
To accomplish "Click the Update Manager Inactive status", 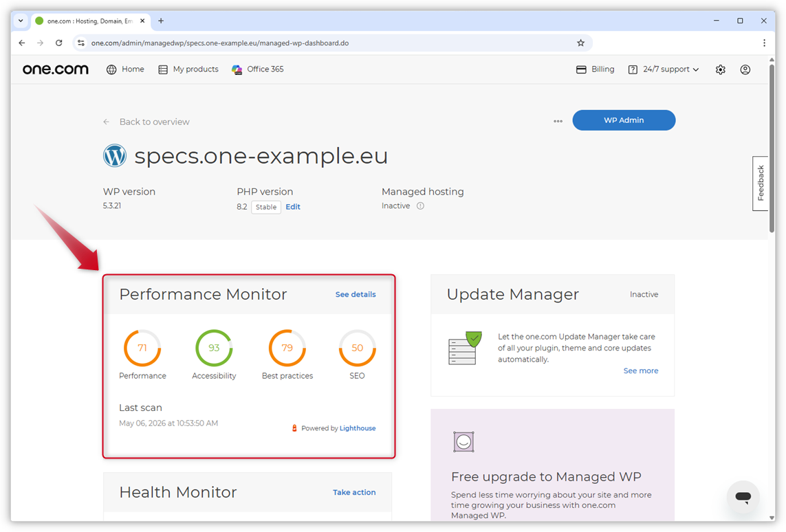I will [x=644, y=295].
